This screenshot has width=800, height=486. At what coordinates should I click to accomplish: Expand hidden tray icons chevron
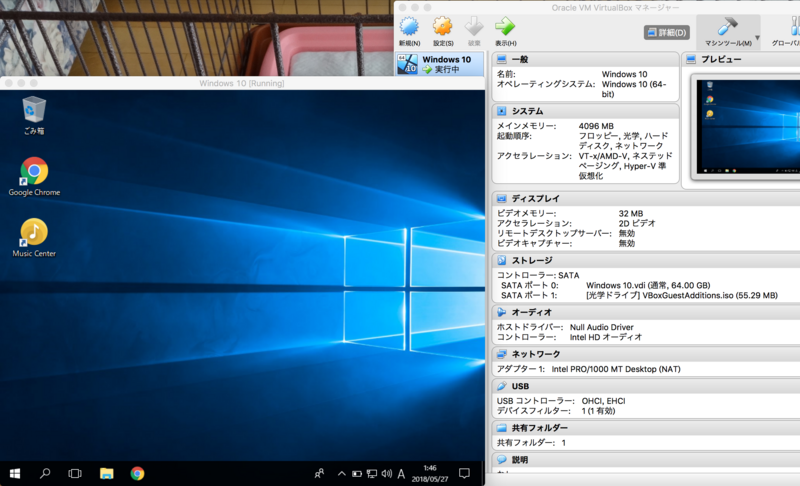341,474
